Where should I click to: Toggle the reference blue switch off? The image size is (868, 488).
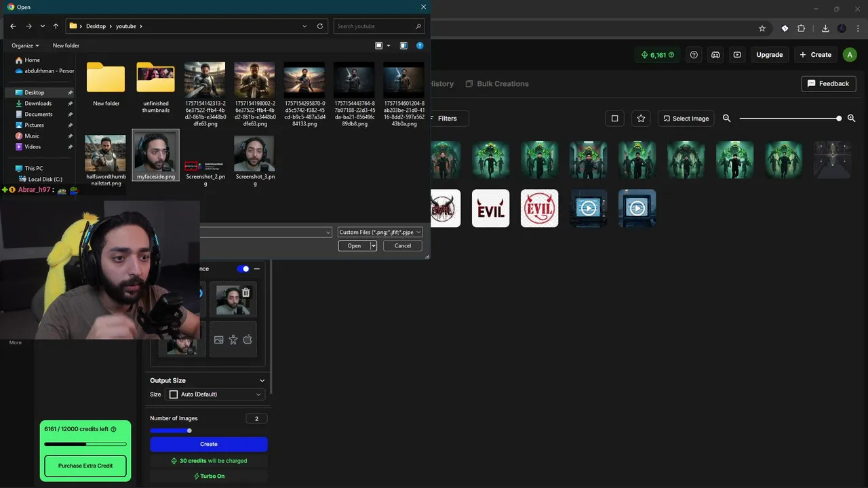click(x=243, y=269)
